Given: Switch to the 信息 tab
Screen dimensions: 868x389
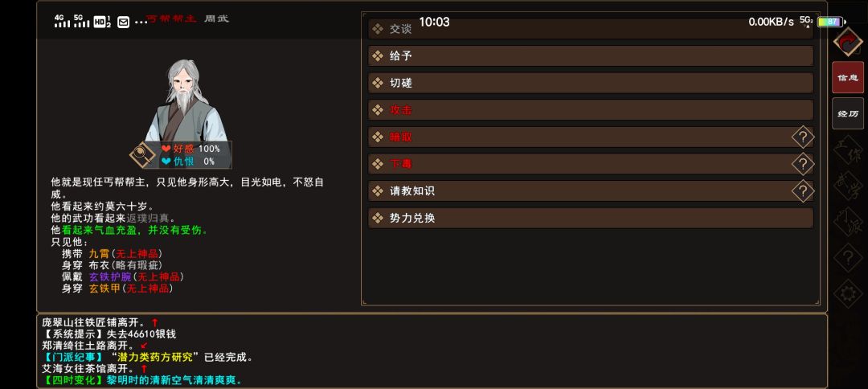Looking at the screenshot, I should click(848, 77).
